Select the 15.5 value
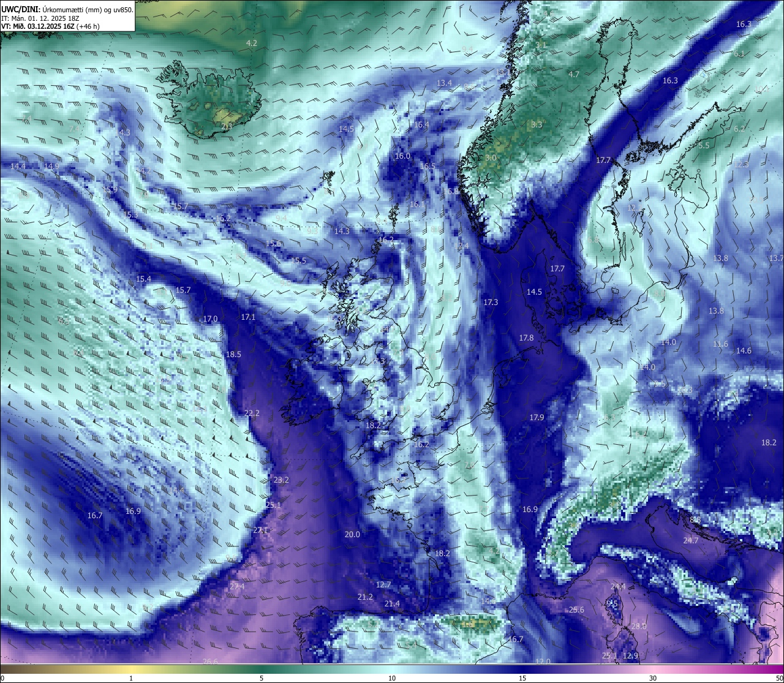 point(298,260)
